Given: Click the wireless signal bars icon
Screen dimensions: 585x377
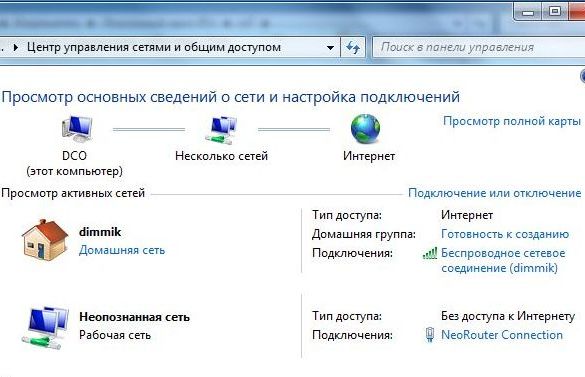Looking at the screenshot, I should coord(429,253).
